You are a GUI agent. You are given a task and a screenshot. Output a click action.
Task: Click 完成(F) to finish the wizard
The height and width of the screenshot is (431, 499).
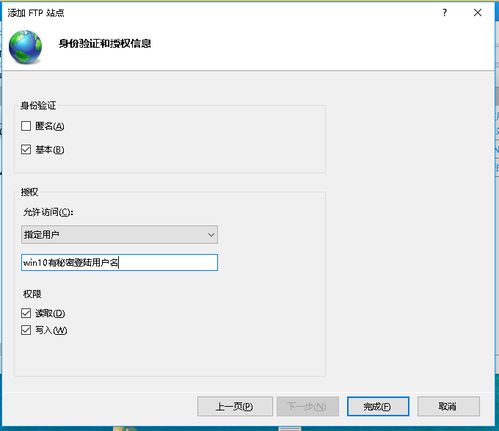pos(378,406)
